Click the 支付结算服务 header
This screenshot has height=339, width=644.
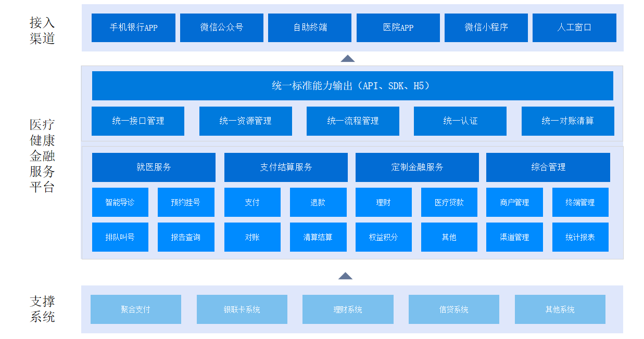coord(286,167)
